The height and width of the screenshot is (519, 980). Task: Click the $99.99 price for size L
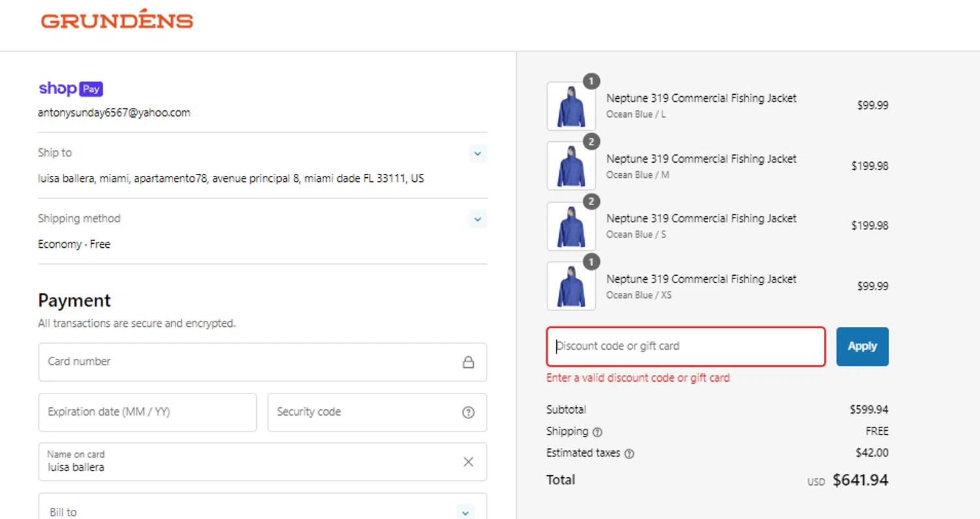coord(873,106)
